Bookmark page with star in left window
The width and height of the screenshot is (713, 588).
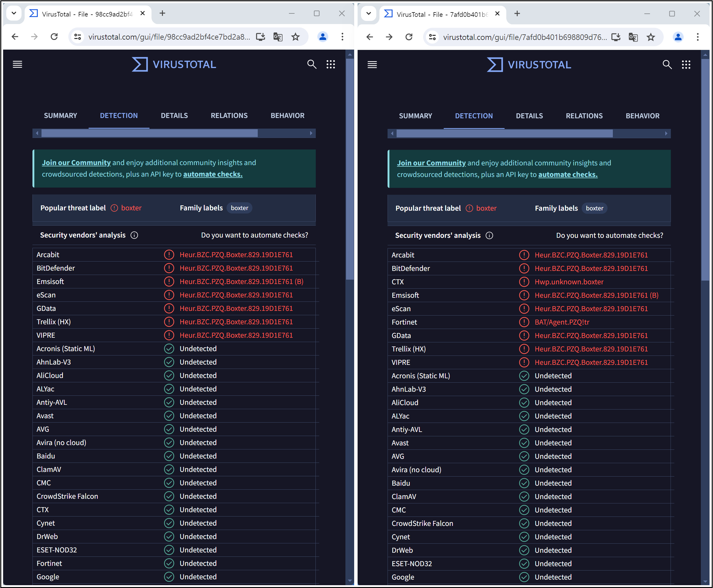(x=295, y=37)
